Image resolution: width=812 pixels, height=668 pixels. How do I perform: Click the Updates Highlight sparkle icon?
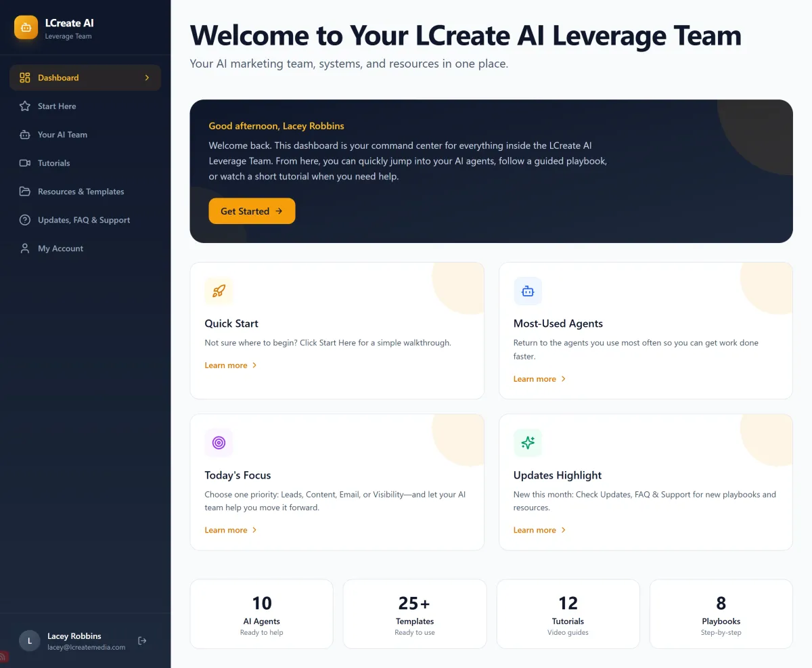(x=528, y=443)
